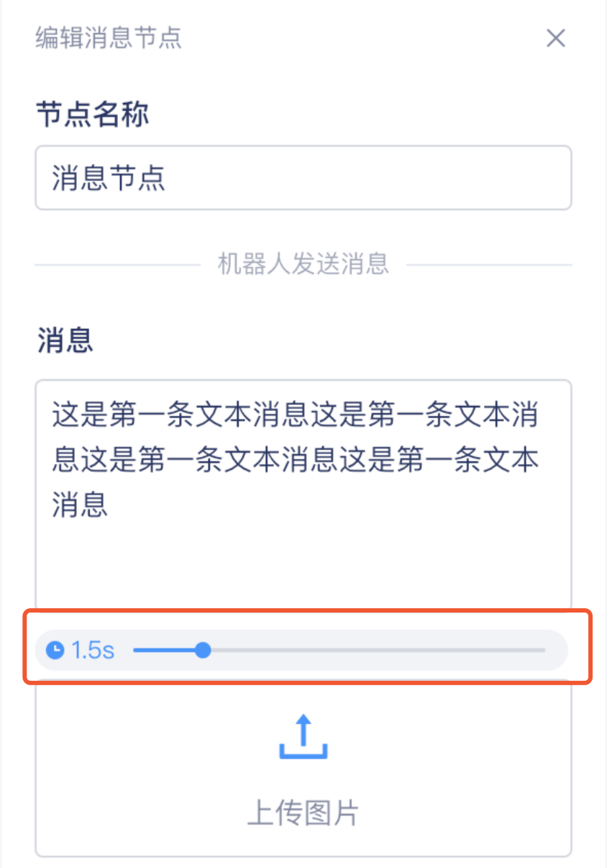Image resolution: width=607 pixels, height=868 pixels.
Task: Click the last line 消息 in the message box
Action: 80,505
